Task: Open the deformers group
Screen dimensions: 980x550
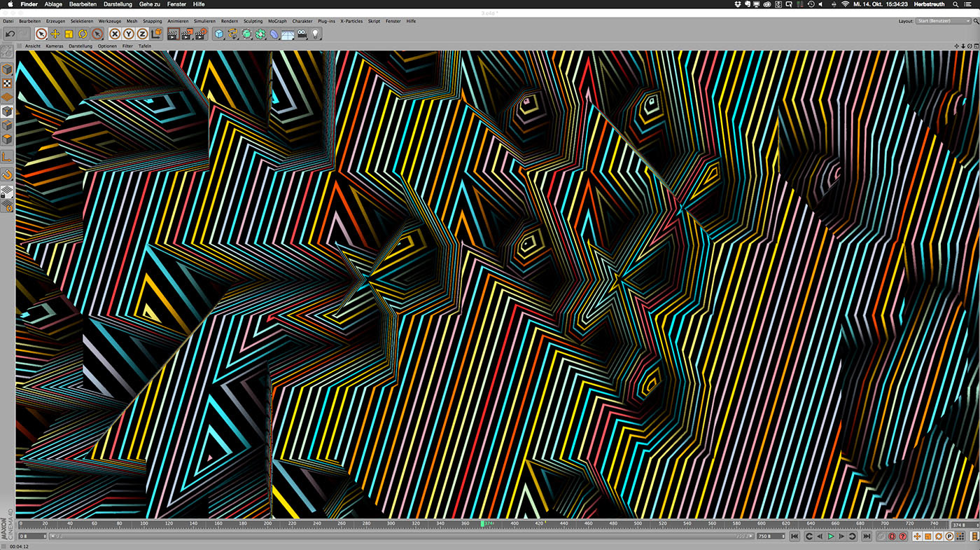Action: click(x=274, y=34)
